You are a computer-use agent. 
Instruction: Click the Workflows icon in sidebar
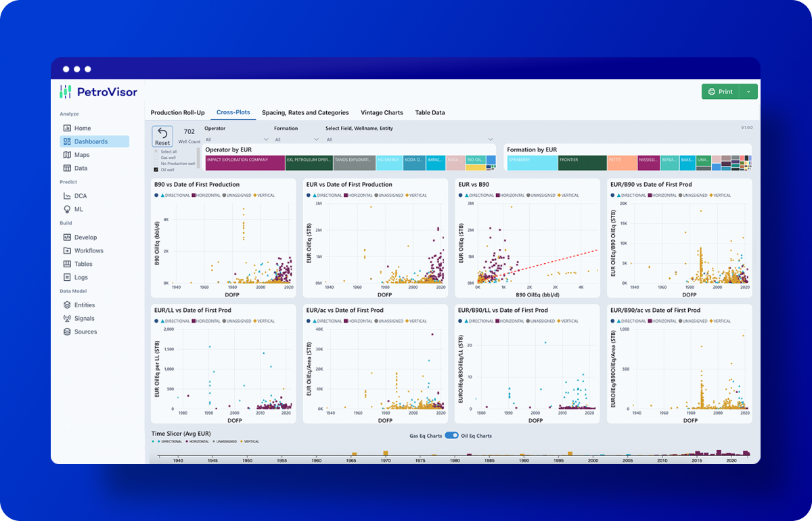pyautogui.click(x=67, y=251)
